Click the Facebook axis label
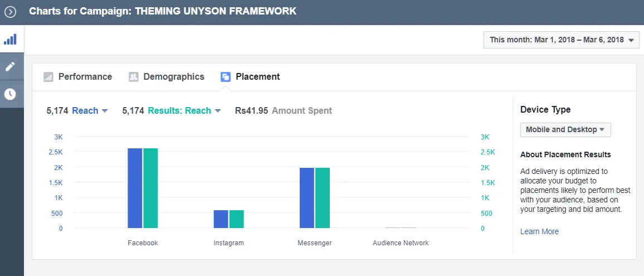This screenshot has height=276, width=644. 143,243
